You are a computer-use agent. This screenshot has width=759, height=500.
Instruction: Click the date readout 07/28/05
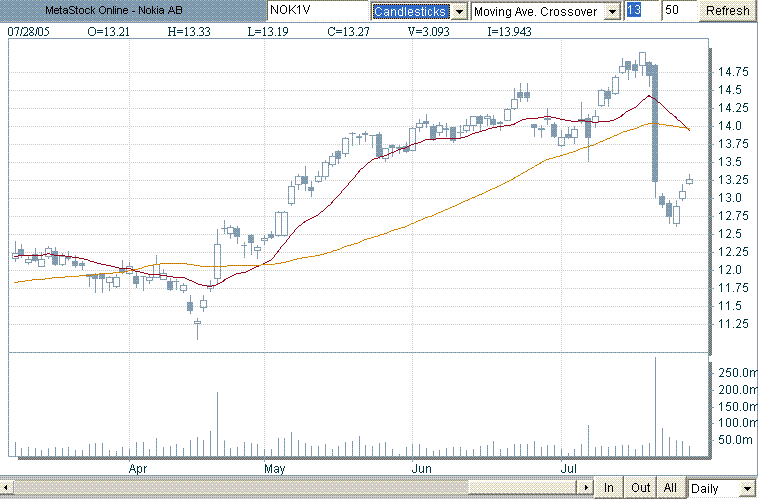click(29, 32)
